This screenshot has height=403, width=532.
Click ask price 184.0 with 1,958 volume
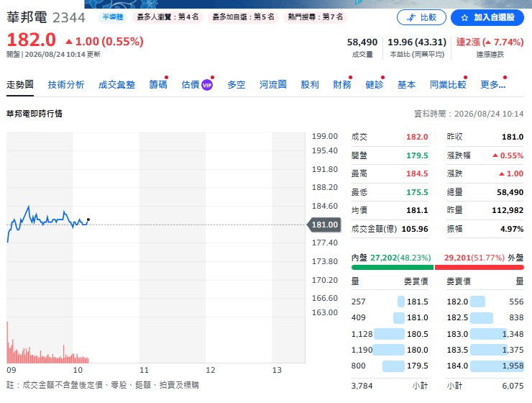[x=485, y=366]
